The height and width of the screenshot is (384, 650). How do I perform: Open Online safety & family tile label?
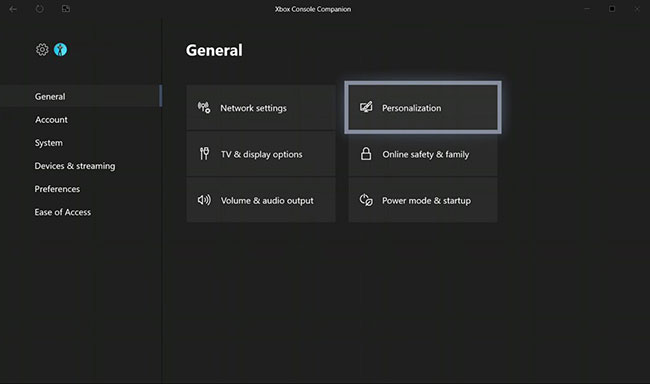pos(426,154)
